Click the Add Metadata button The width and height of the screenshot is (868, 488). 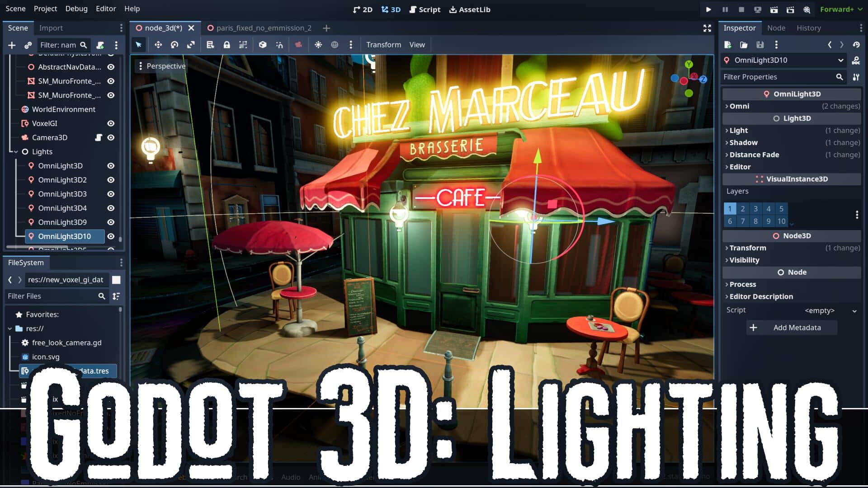pyautogui.click(x=791, y=327)
